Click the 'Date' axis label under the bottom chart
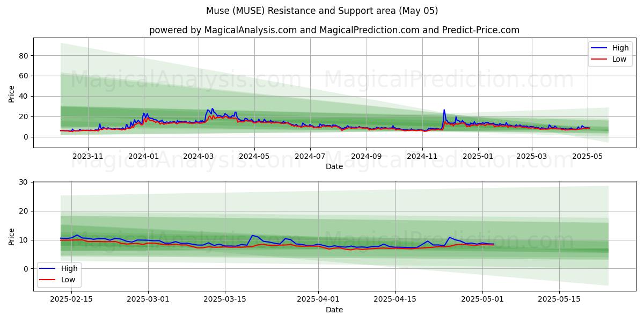The image size is (644, 322). (x=334, y=310)
